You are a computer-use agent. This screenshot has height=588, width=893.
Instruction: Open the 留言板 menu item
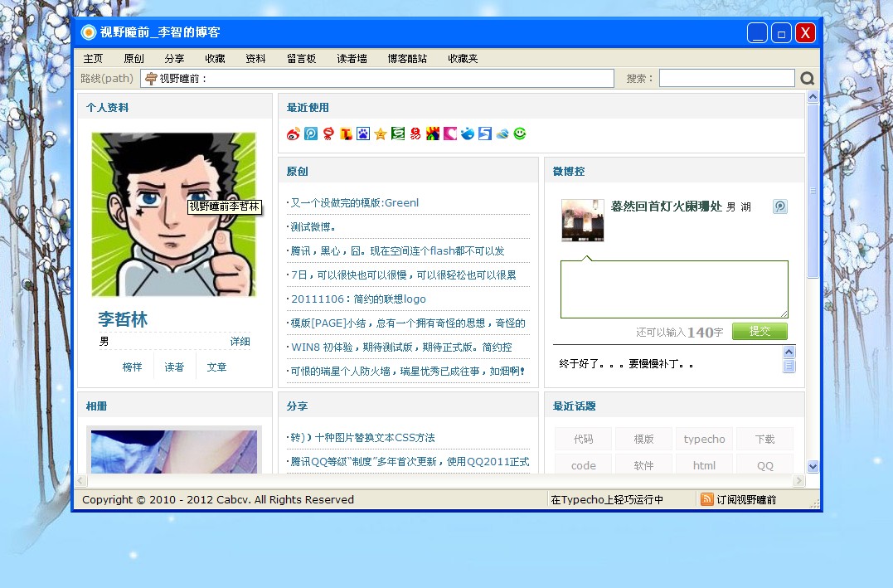301,58
